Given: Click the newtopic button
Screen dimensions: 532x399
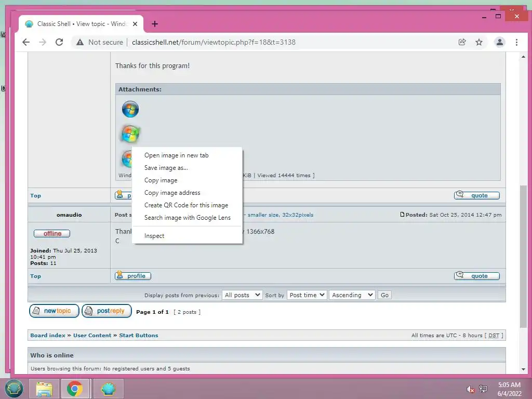Looking at the screenshot, I should tap(54, 311).
